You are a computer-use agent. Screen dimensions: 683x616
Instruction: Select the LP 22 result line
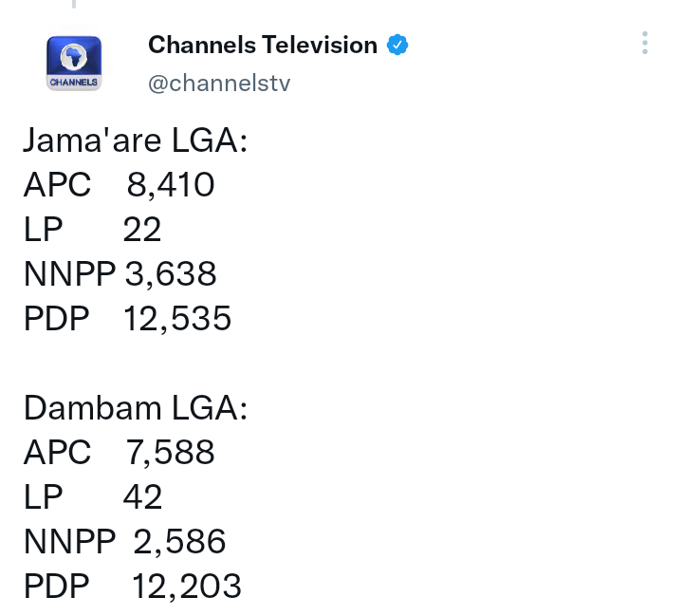click(x=92, y=230)
